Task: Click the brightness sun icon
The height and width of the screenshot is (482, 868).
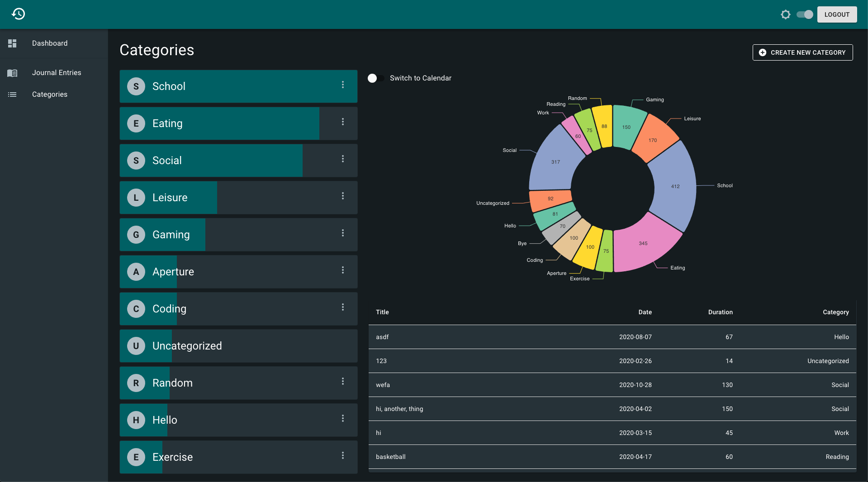Action: tap(786, 14)
